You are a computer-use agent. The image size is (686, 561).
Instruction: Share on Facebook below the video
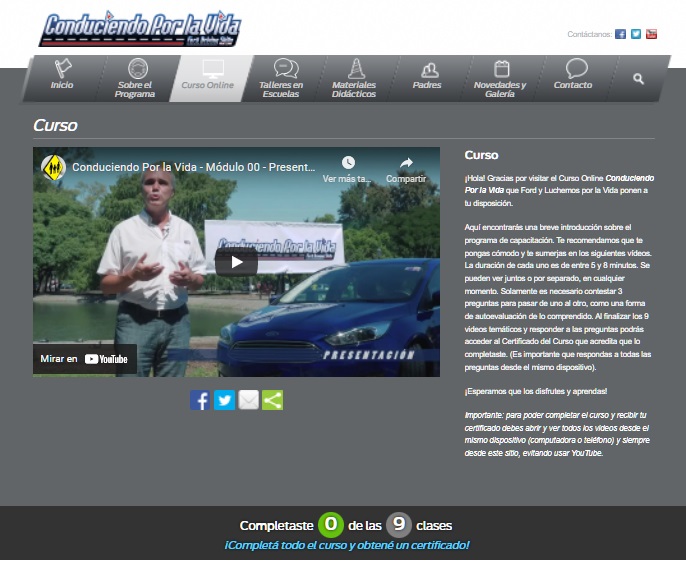click(x=200, y=400)
